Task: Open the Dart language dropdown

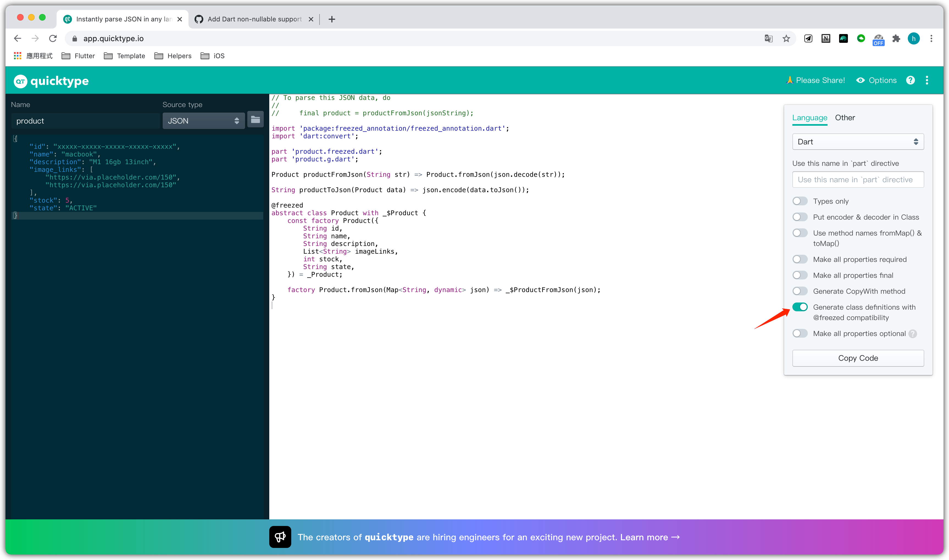Action: click(858, 142)
